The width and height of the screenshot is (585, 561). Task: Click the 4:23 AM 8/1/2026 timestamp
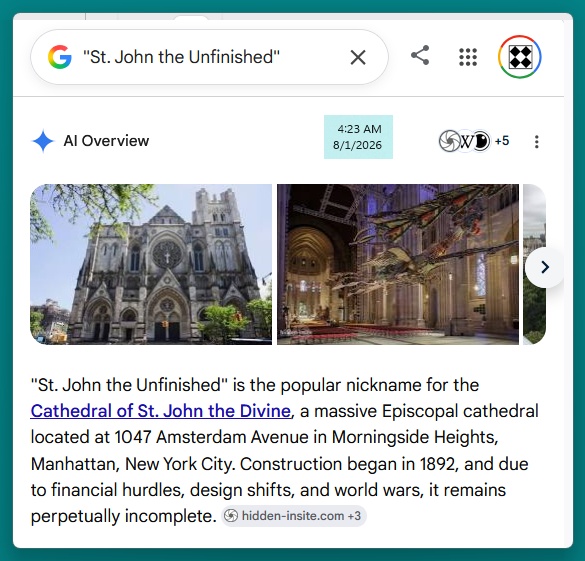coord(358,137)
